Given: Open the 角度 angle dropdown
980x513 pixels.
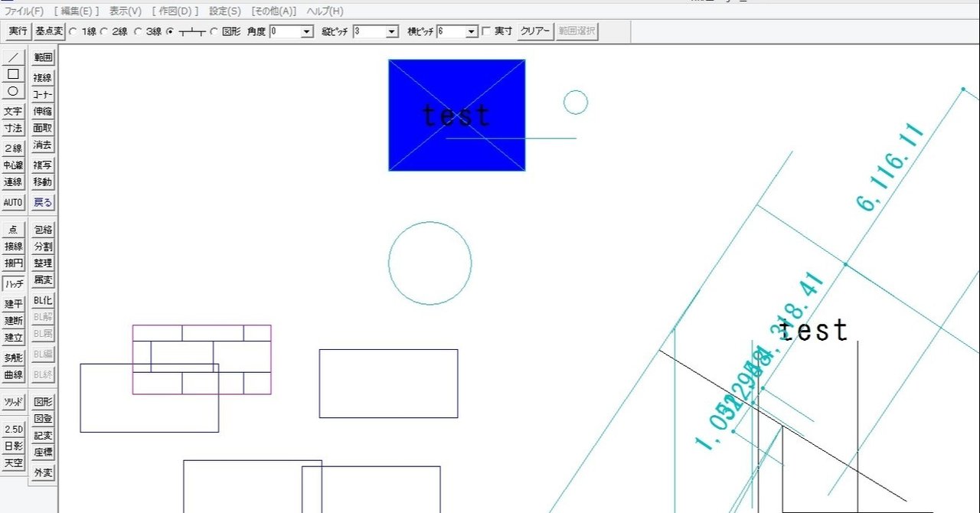Looking at the screenshot, I should coord(305,31).
